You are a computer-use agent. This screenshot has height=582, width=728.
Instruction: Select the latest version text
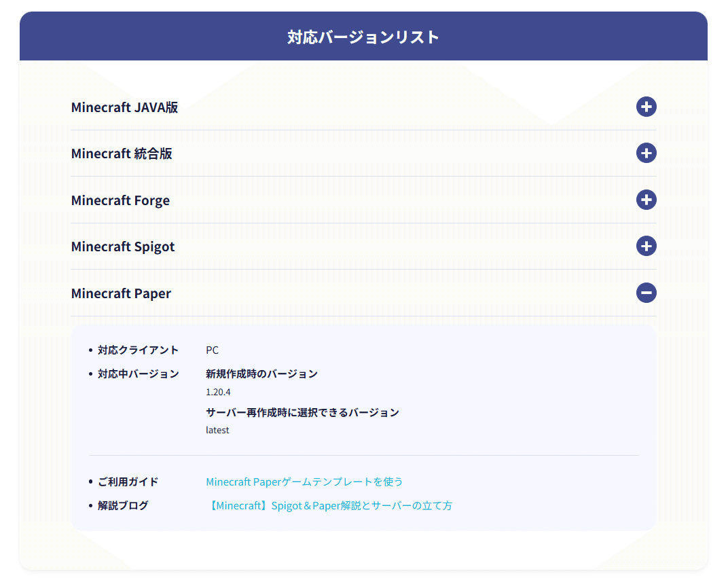[217, 430]
